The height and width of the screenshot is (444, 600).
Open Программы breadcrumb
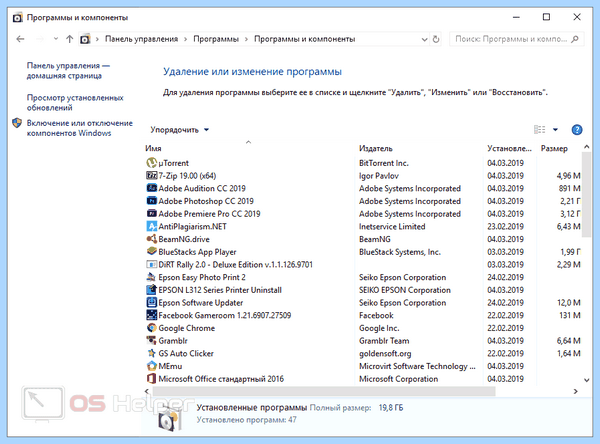216,39
